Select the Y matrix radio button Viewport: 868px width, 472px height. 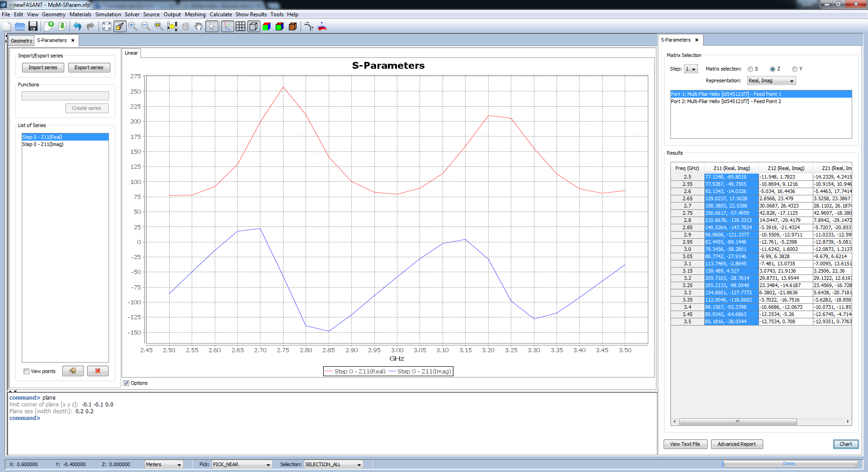coord(795,69)
